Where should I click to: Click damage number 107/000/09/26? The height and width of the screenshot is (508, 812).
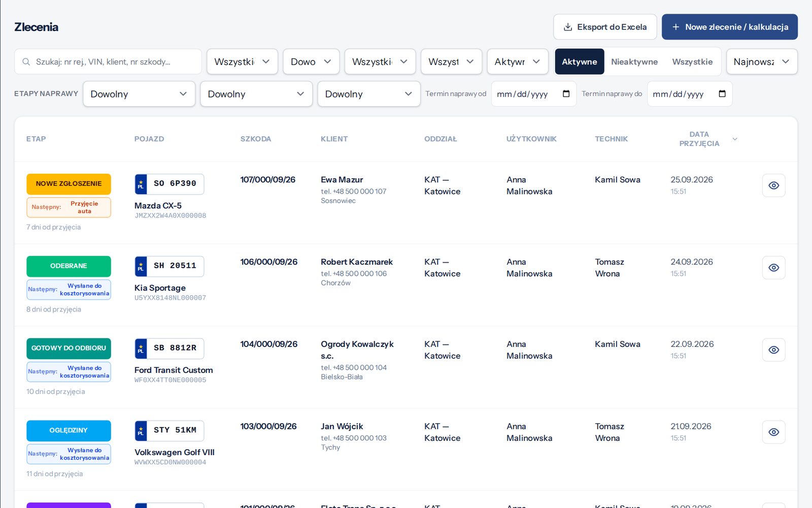(268, 180)
